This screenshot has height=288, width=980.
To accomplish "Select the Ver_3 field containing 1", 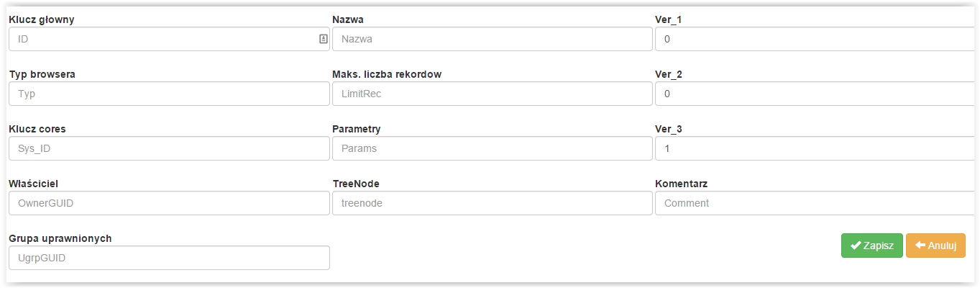I will (818, 148).
